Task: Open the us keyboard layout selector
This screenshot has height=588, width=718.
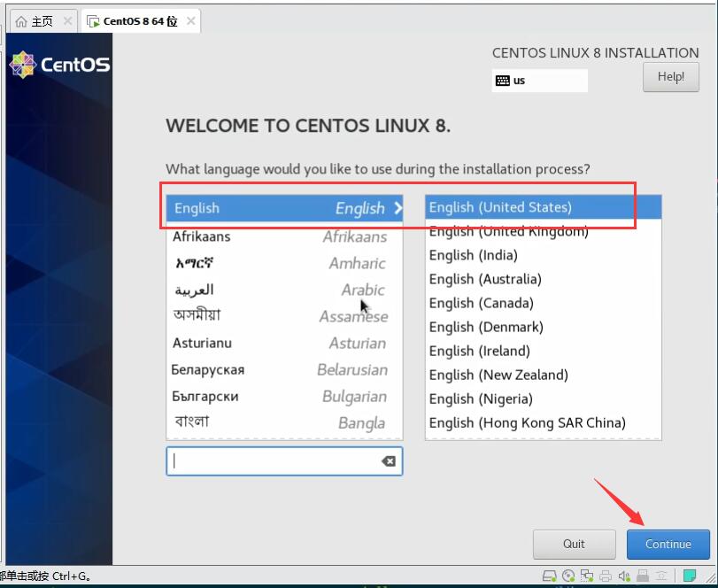Action: 539,81
